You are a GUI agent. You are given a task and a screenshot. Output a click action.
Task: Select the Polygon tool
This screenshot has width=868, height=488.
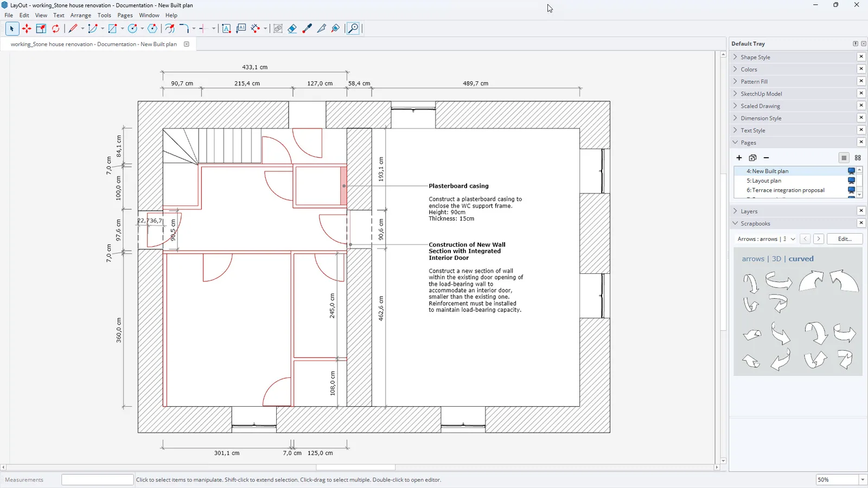(x=152, y=29)
